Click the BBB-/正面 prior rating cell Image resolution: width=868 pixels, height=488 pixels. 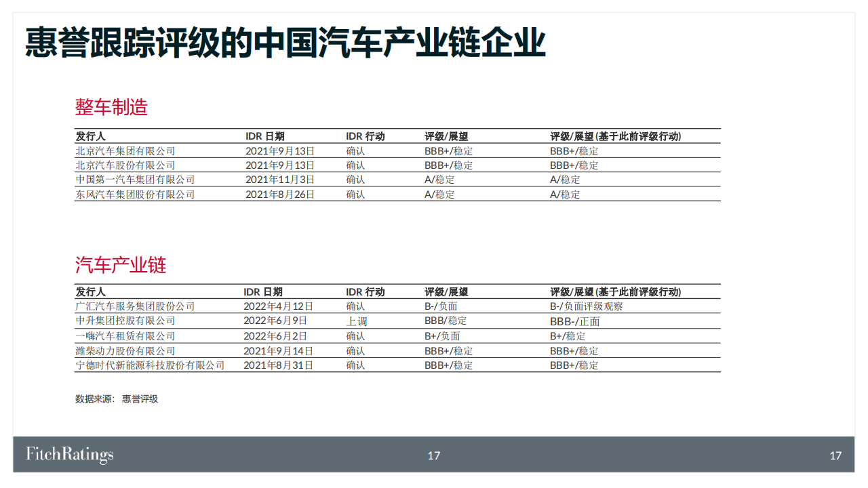click(575, 321)
